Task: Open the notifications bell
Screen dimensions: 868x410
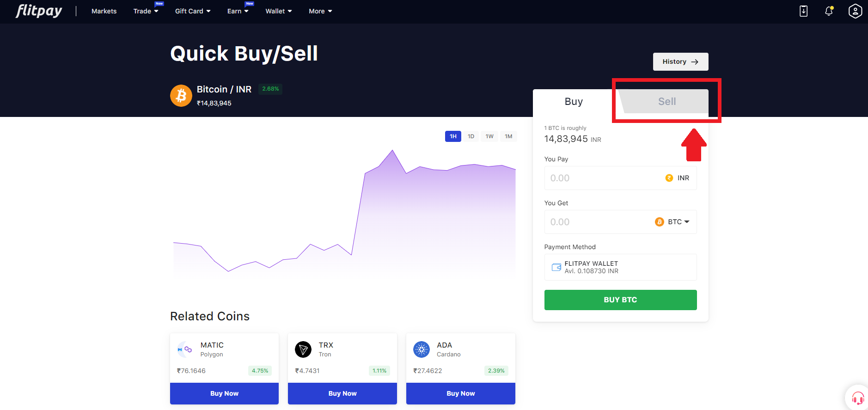Action: click(829, 11)
